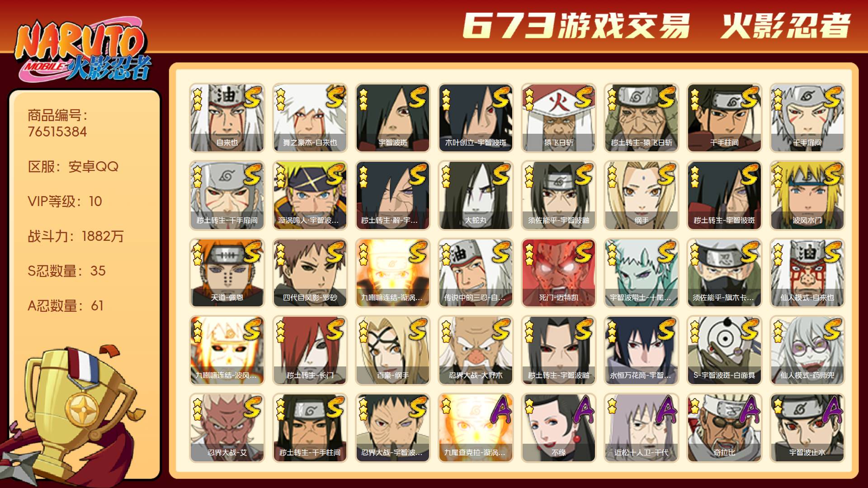868x488 pixels.
Task: Click the 波风水门 character card
Action: (x=807, y=195)
